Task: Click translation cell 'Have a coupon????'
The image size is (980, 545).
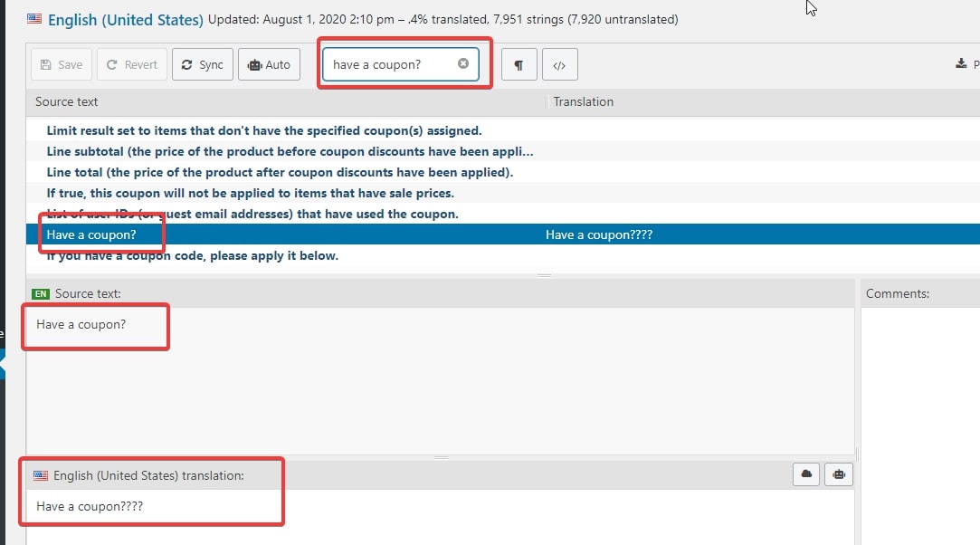Action: point(599,234)
